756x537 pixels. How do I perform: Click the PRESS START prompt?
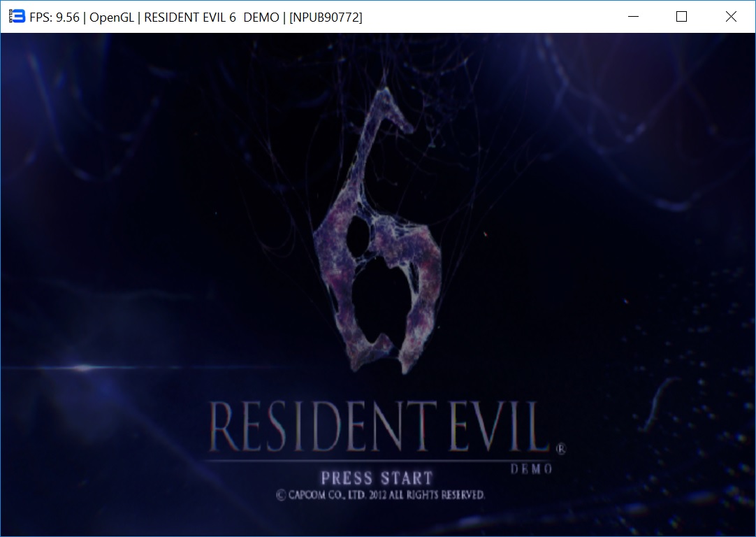[x=377, y=478]
